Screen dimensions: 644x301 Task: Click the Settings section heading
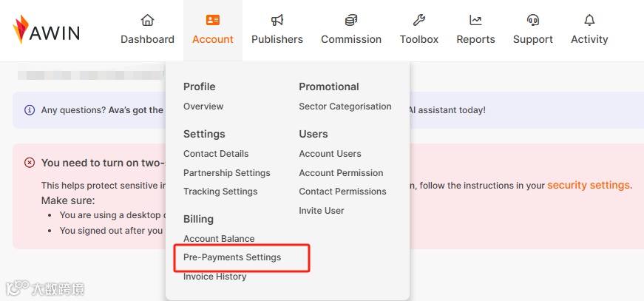[x=204, y=135]
